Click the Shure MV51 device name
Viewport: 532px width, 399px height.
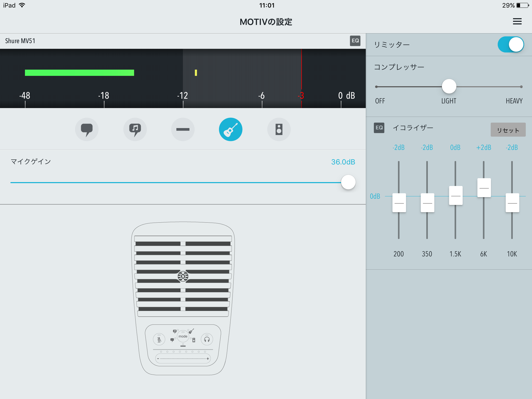click(x=20, y=41)
